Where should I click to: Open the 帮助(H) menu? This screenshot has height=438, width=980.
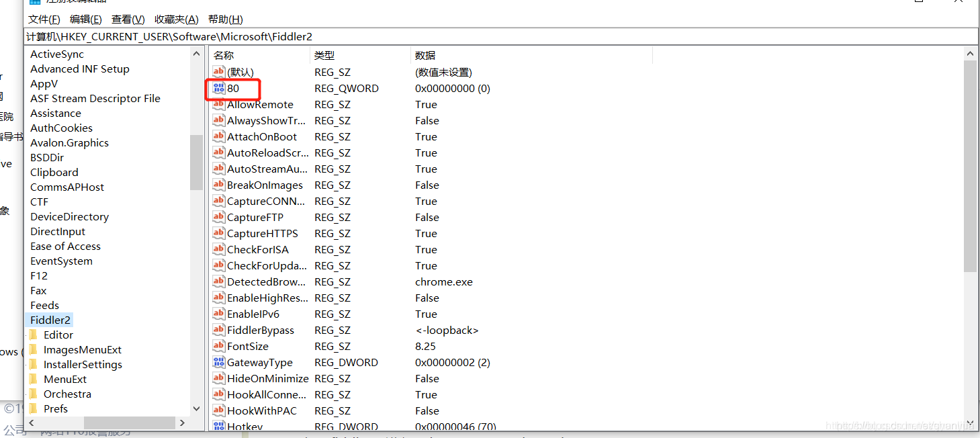click(226, 19)
